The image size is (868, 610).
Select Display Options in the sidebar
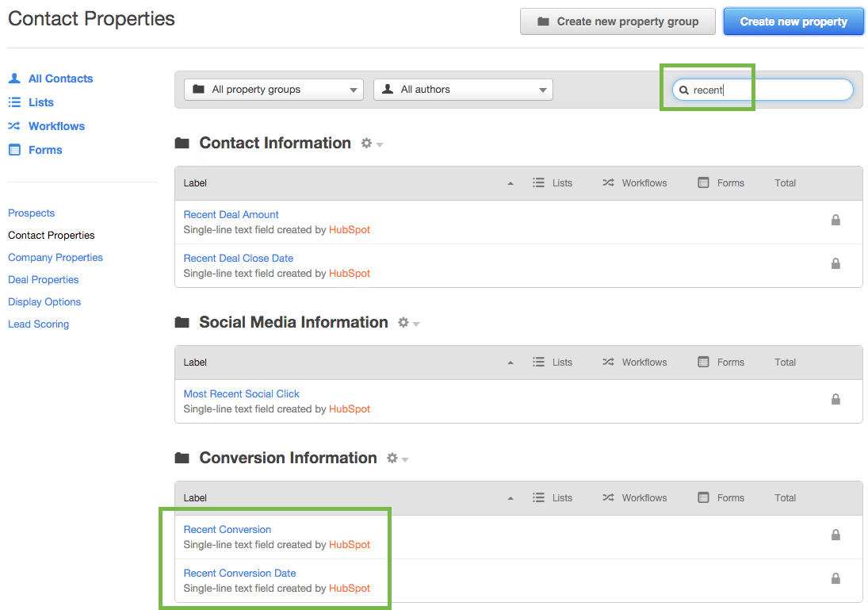pos(44,301)
